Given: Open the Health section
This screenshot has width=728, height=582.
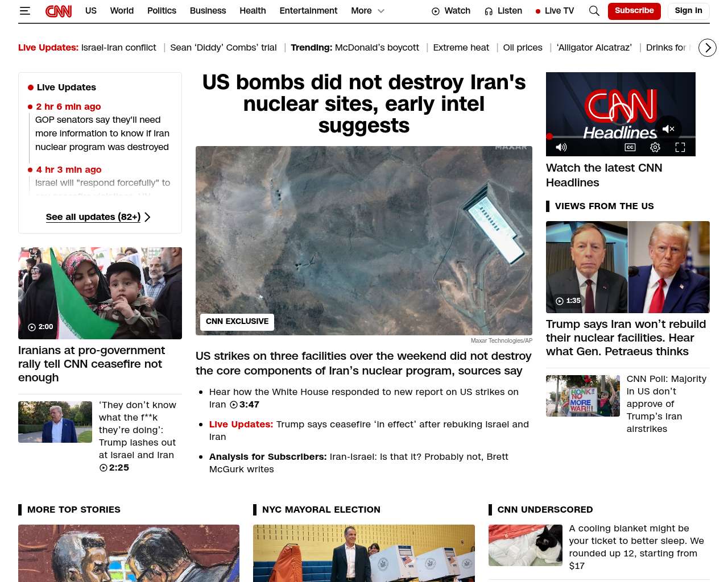Looking at the screenshot, I should point(253,11).
